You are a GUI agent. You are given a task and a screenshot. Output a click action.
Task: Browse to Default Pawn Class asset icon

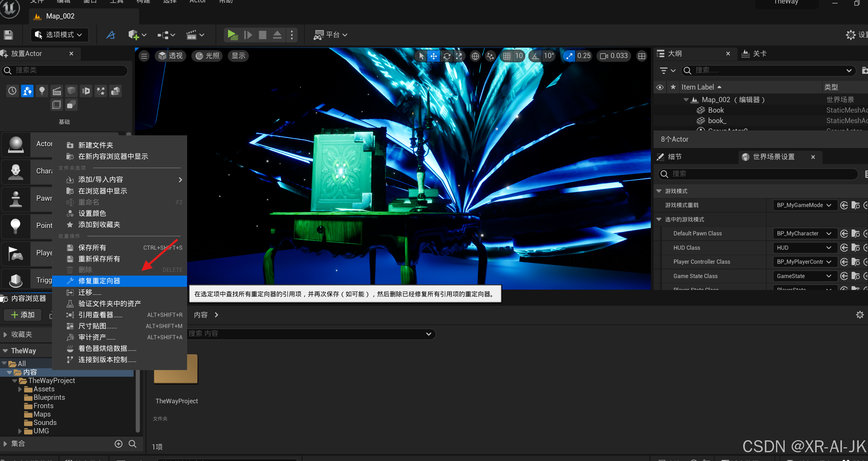(x=855, y=234)
